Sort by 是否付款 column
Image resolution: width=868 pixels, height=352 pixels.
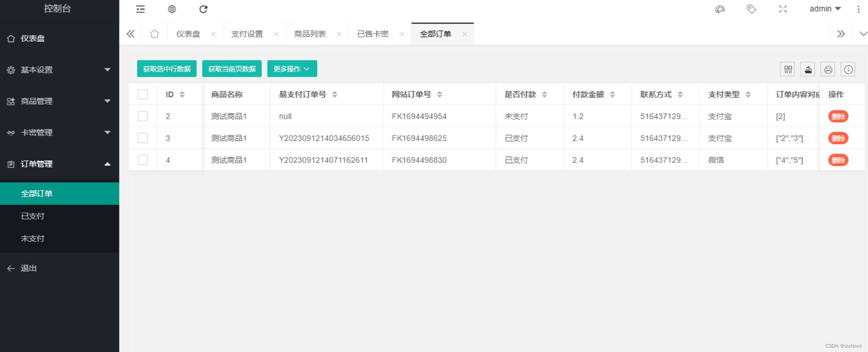[545, 95]
